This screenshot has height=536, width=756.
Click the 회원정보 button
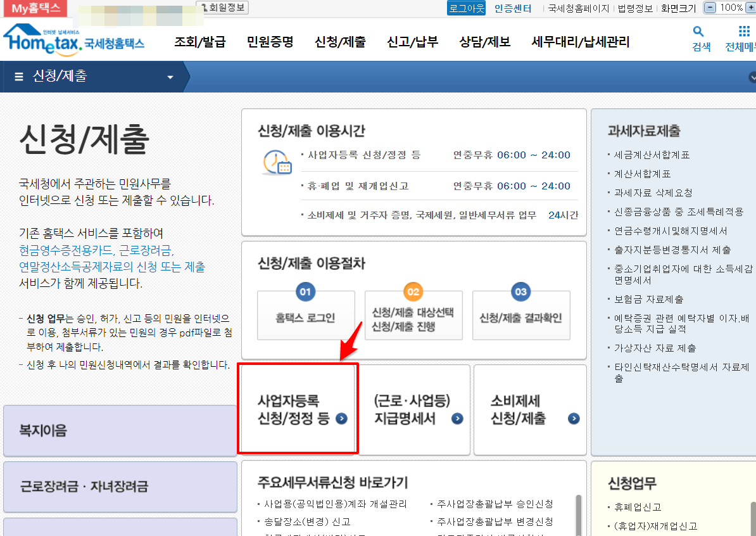(x=222, y=8)
